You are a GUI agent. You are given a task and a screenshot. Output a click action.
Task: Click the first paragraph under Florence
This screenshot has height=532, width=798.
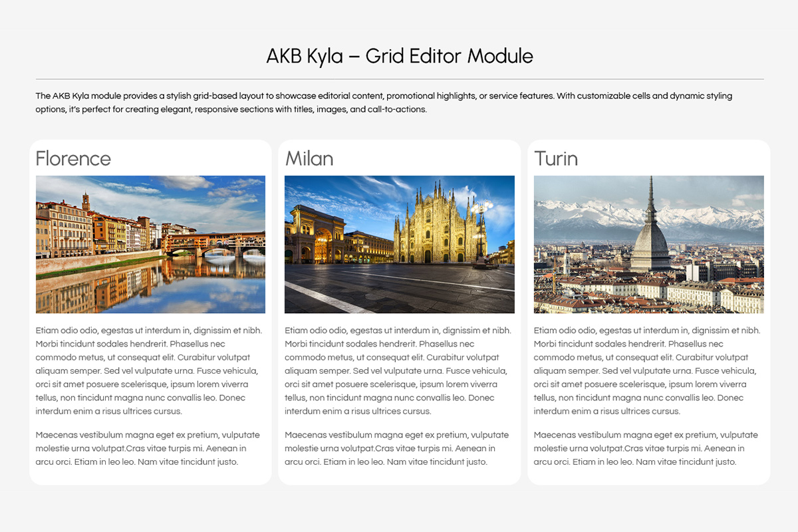[150, 370]
